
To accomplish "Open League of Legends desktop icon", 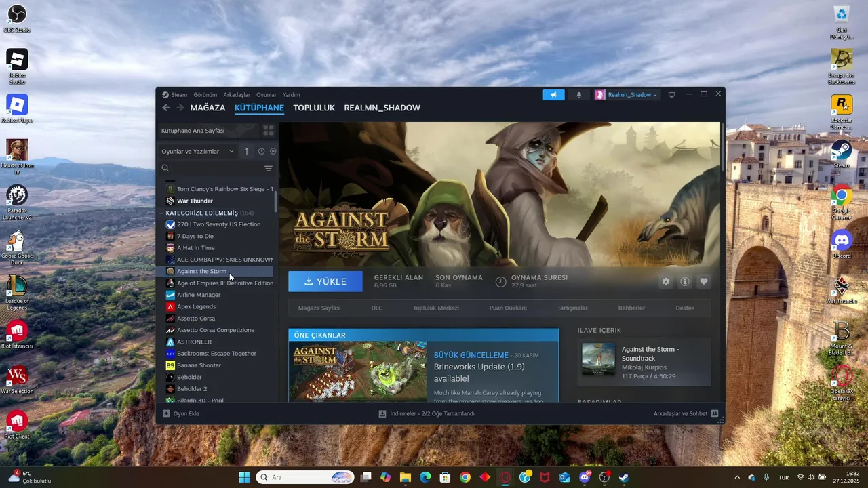I will coord(17,292).
